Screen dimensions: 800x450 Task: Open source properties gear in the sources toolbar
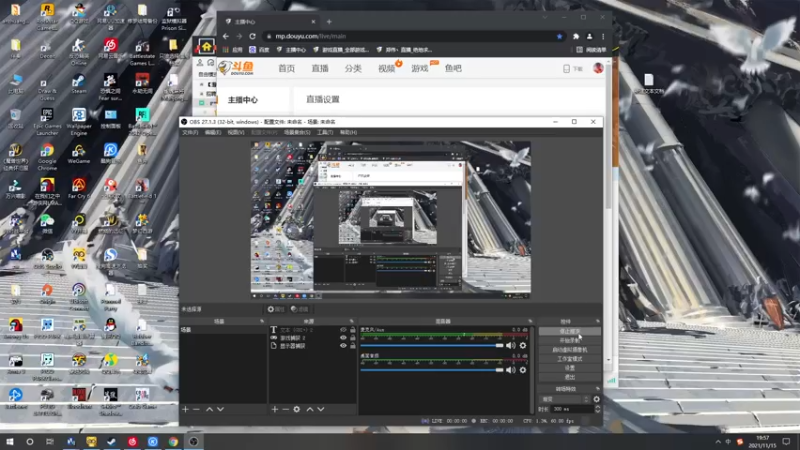296,409
